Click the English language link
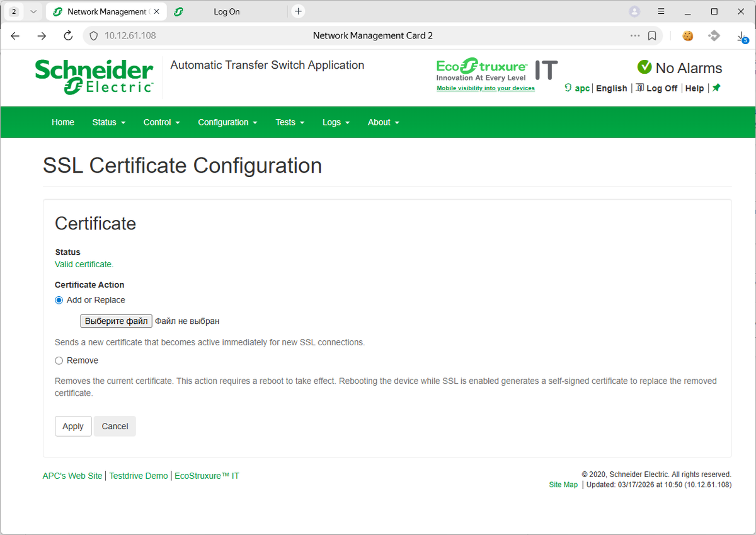756x535 pixels. pyautogui.click(x=612, y=88)
